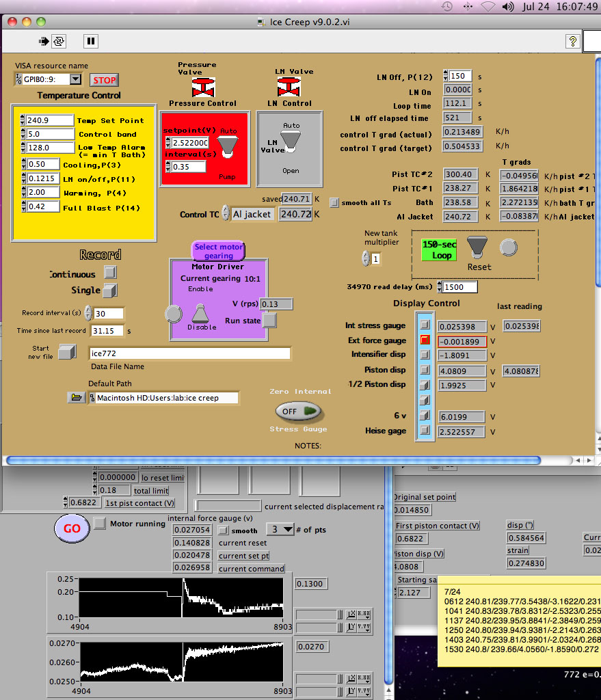
Task: Click the Select motor gearing button
Action: tap(218, 251)
